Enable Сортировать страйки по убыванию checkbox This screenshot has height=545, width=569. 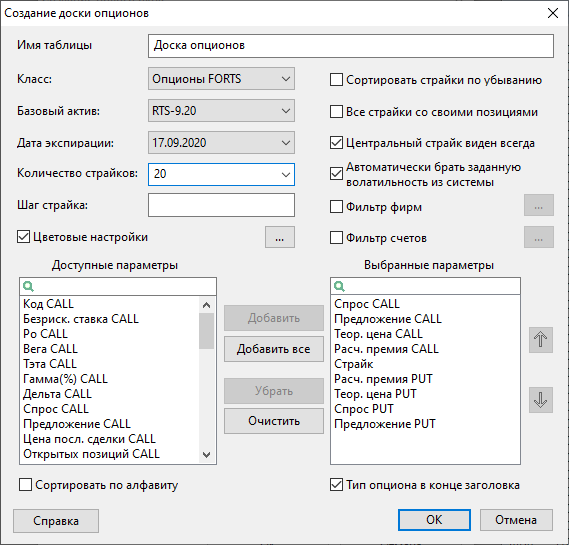[336, 80]
